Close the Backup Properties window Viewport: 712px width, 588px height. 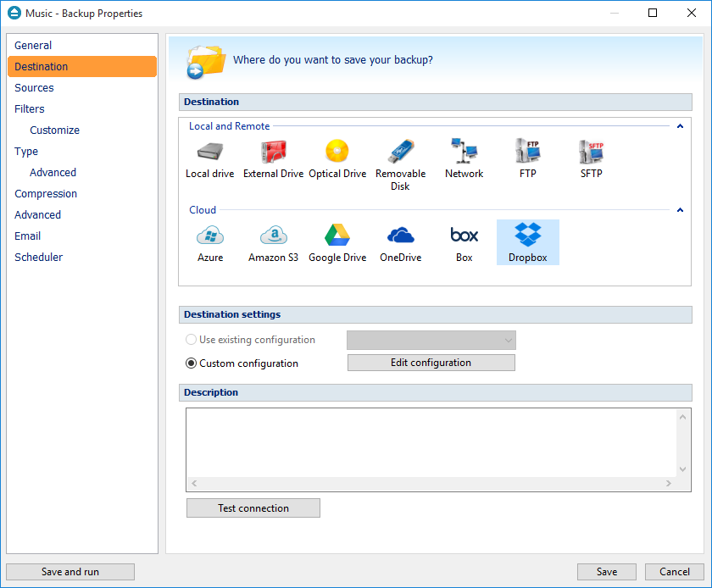tap(692, 13)
